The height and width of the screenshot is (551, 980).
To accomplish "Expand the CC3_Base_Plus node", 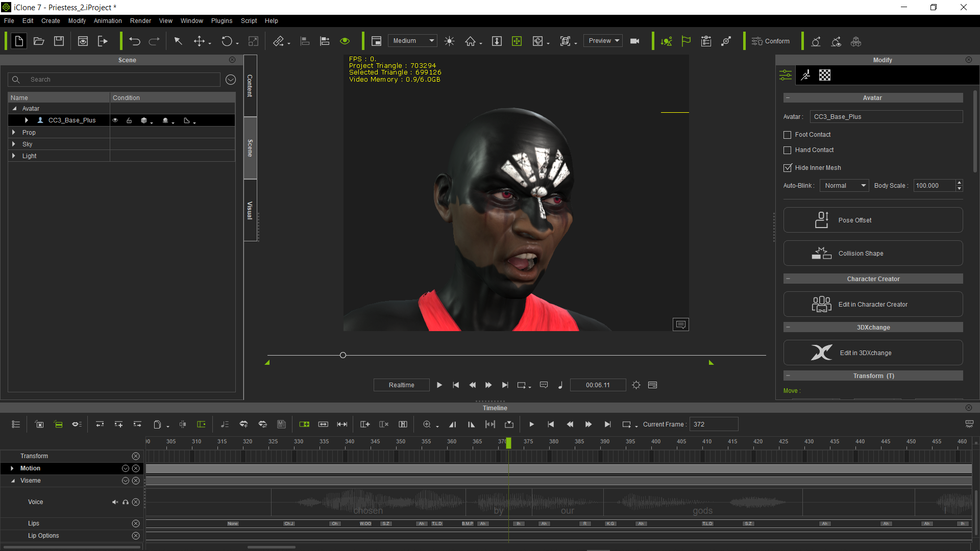I will (x=27, y=120).
